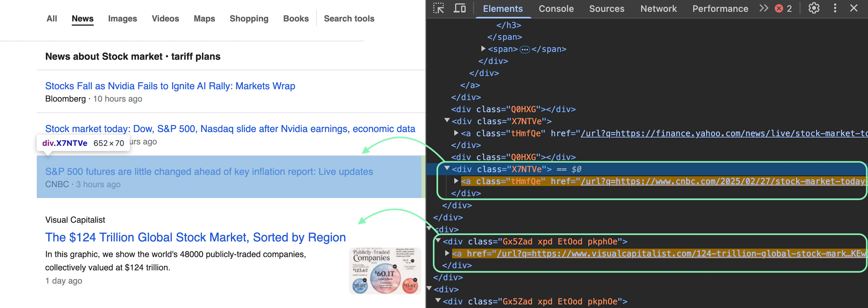
Task: Collapse the last plain div node
Action: [429, 289]
